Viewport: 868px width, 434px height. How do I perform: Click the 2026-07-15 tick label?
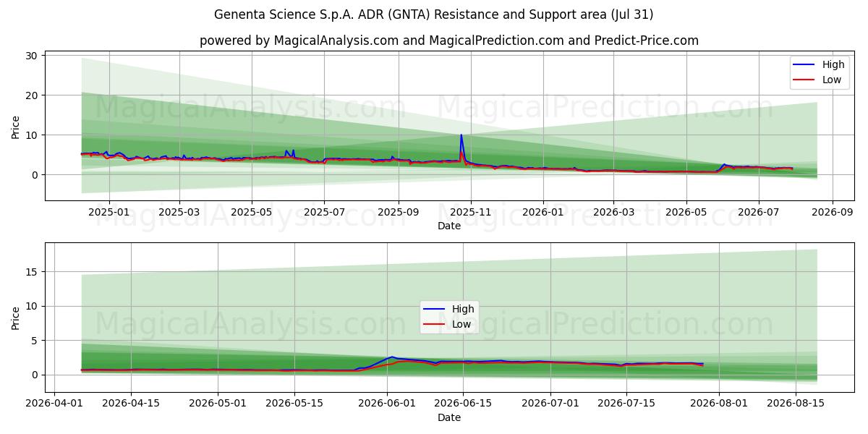[626, 404]
